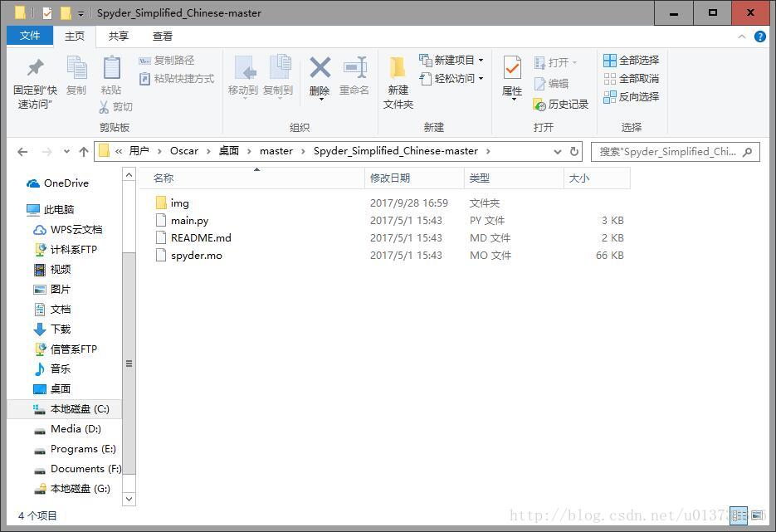Screen dimensions: 776x532
Task: Select Media (D:) drive
Action: (67, 429)
